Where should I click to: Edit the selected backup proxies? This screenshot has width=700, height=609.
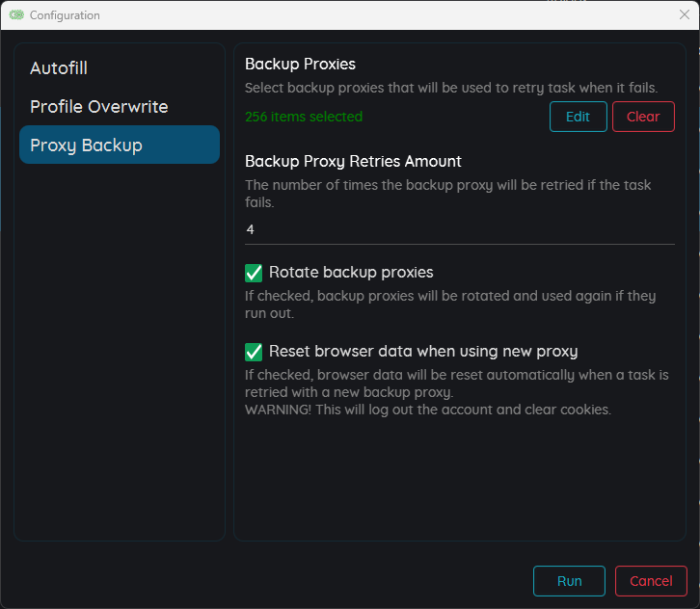[x=579, y=117]
